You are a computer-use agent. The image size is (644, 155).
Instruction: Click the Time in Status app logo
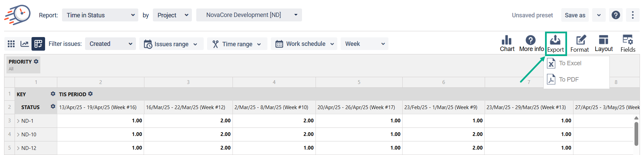point(17,15)
